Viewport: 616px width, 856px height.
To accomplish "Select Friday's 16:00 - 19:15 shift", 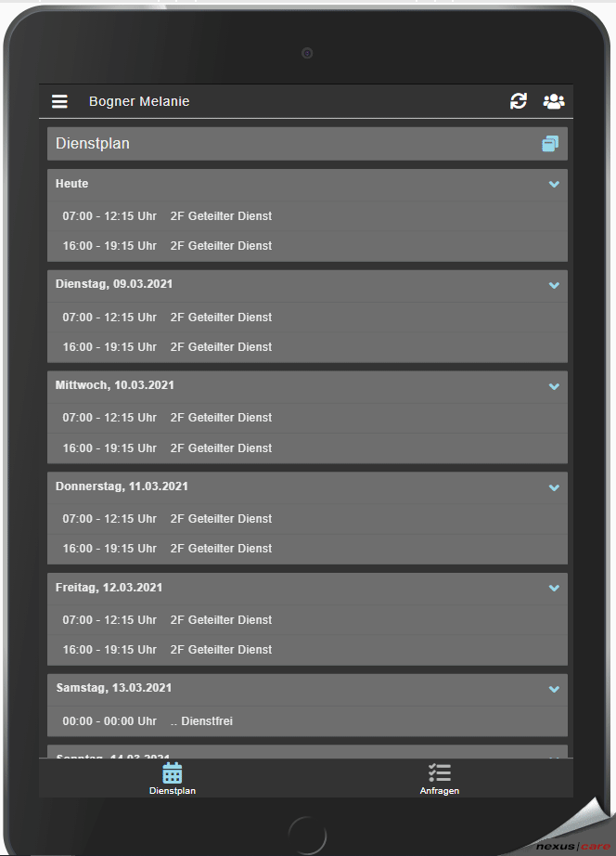I will point(167,650).
